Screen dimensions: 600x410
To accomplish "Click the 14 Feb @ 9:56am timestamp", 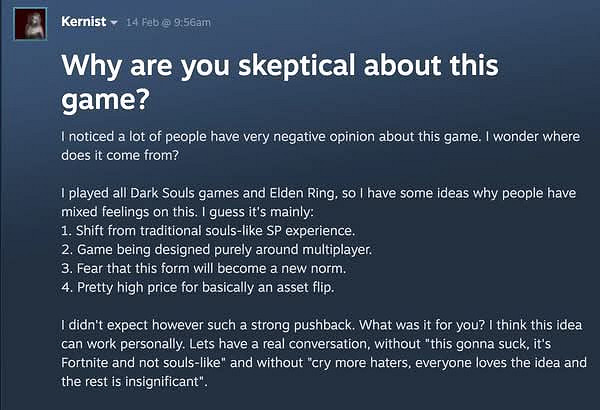I will click(x=167, y=23).
